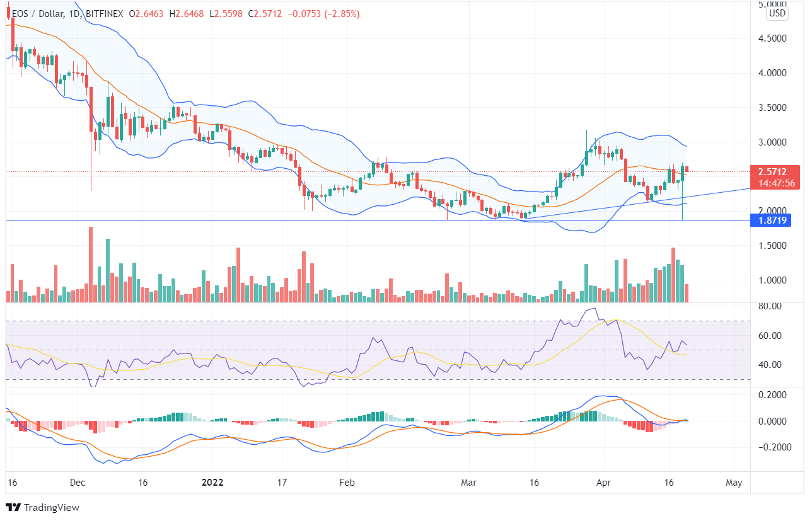Select the Apr label on the time axis

(603, 483)
